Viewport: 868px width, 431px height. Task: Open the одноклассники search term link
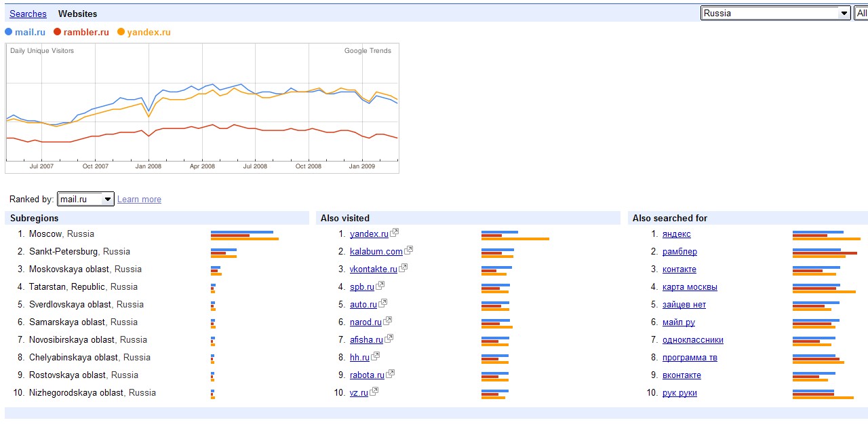tap(692, 340)
